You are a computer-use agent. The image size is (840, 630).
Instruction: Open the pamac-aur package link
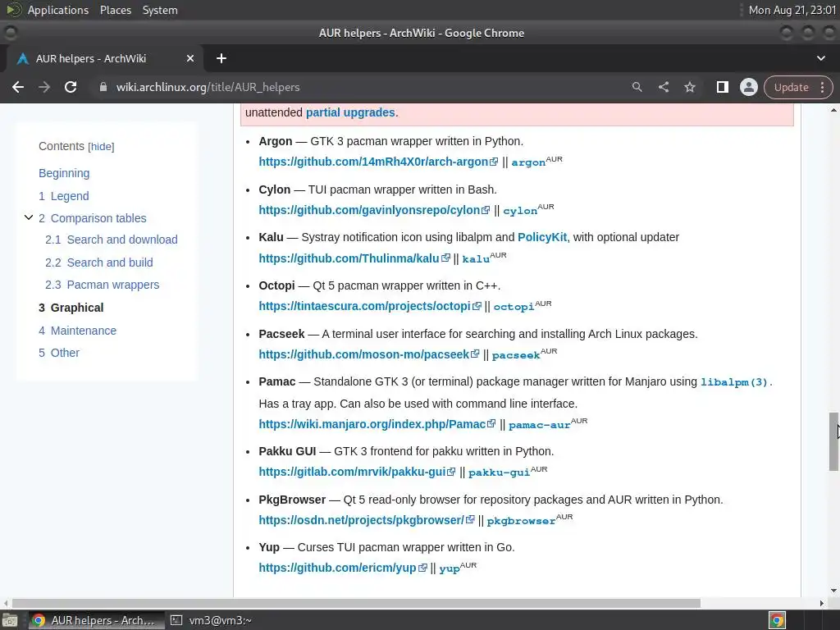[x=540, y=425]
